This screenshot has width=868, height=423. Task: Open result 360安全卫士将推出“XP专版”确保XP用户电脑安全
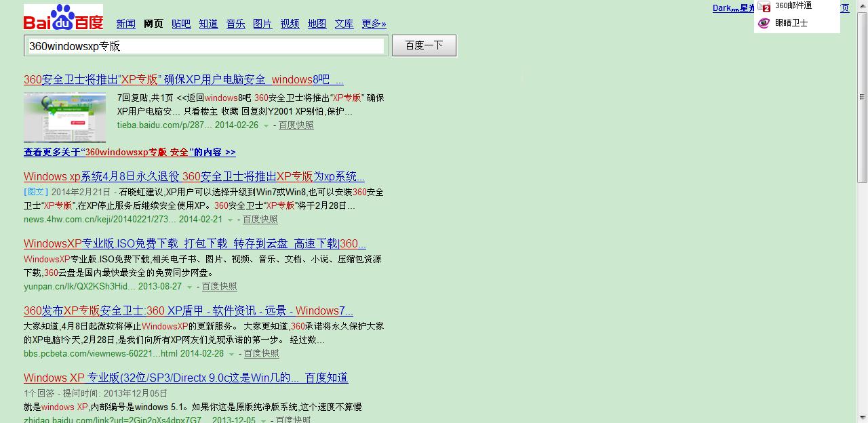pos(183,79)
